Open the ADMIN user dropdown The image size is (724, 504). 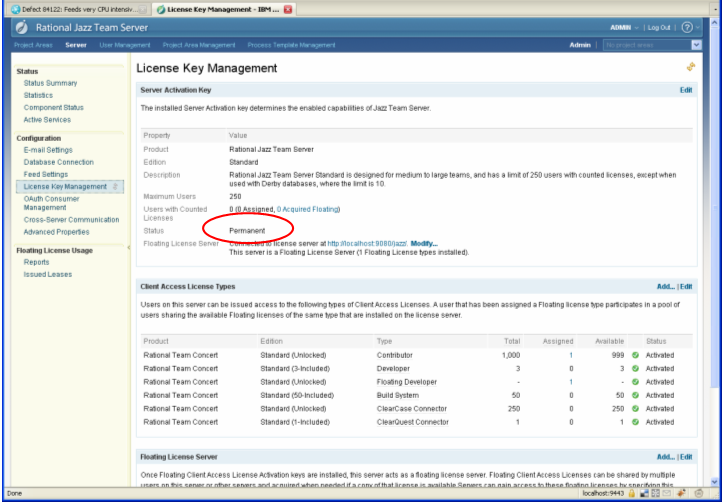click(x=624, y=28)
